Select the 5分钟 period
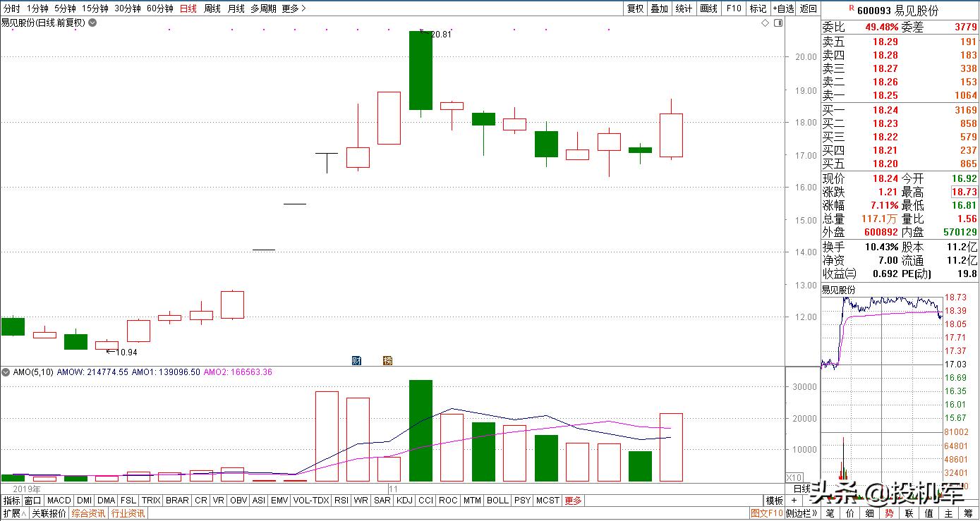Viewport: 980px width, 521px height. (x=65, y=8)
